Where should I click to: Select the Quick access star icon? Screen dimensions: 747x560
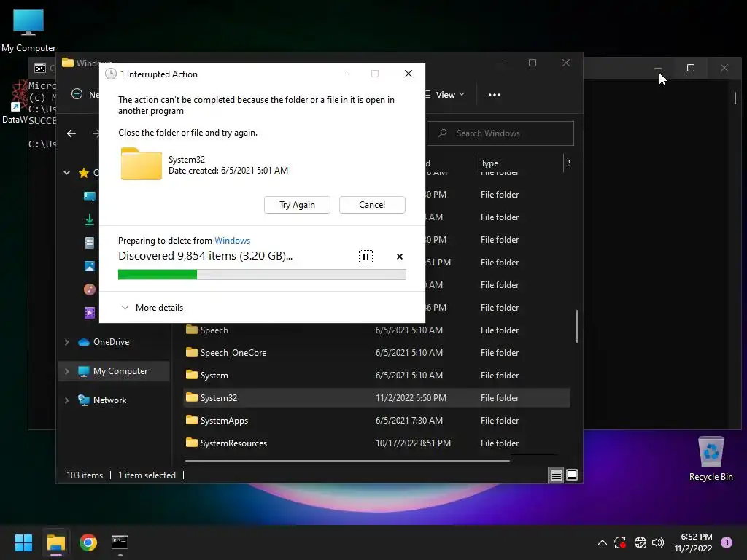point(84,172)
